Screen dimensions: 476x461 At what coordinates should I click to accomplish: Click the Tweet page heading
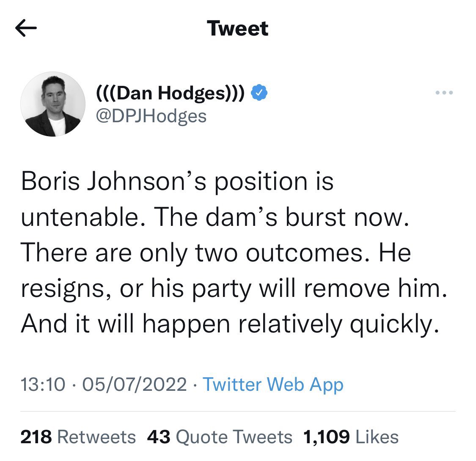(x=238, y=29)
